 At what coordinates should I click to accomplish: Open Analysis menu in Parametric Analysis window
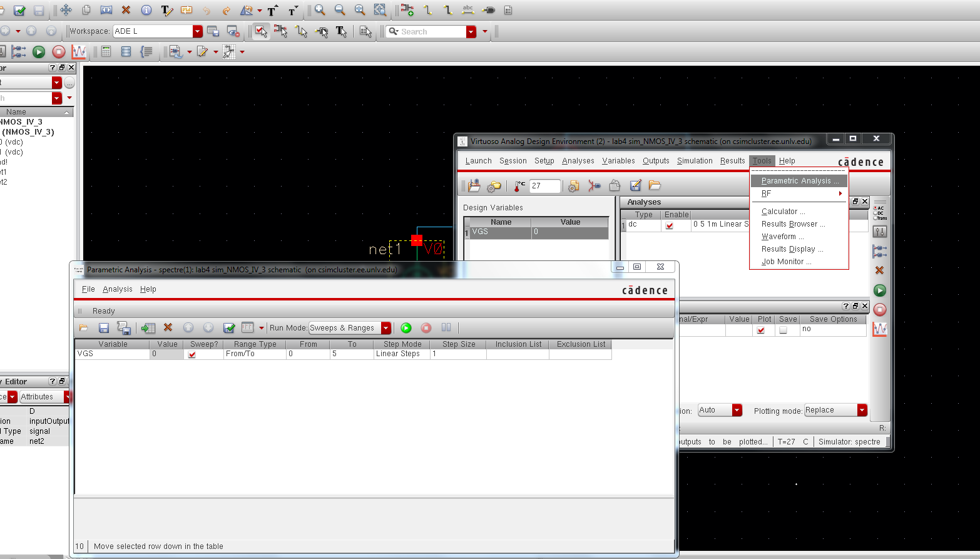click(118, 289)
